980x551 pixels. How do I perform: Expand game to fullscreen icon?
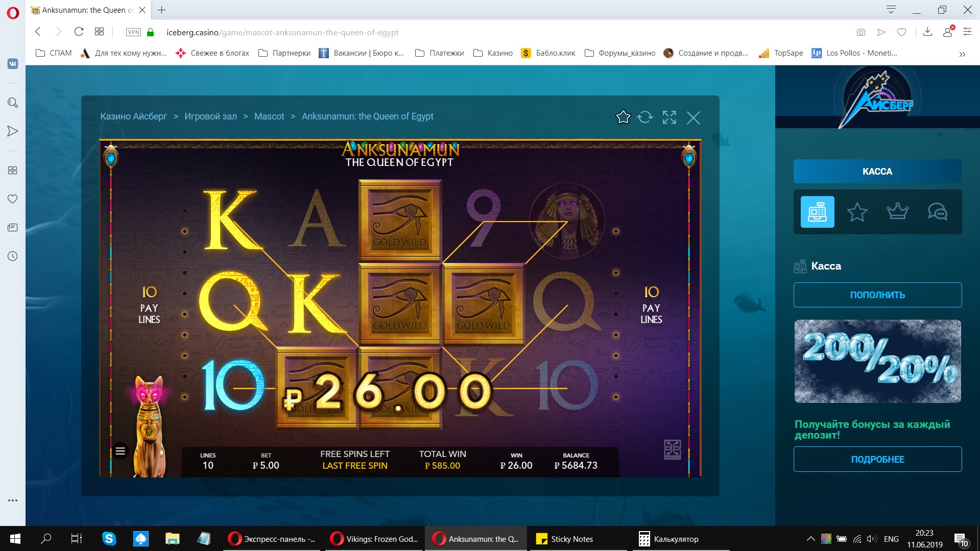[x=669, y=117]
